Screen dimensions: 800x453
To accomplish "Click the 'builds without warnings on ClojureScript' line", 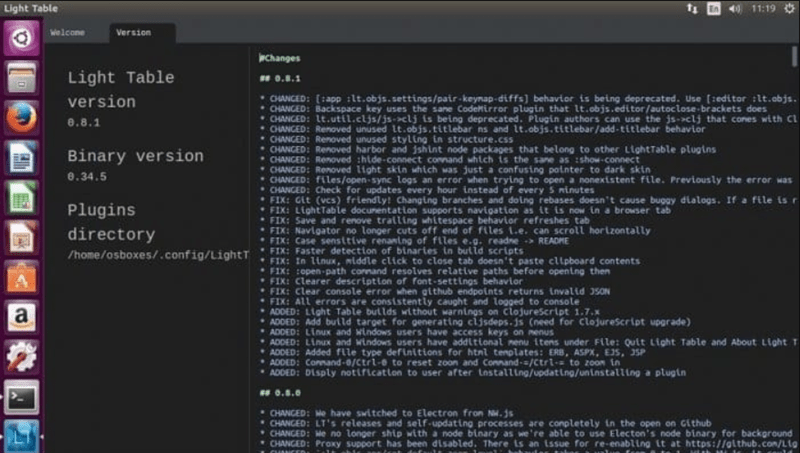I will tap(430, 312).
